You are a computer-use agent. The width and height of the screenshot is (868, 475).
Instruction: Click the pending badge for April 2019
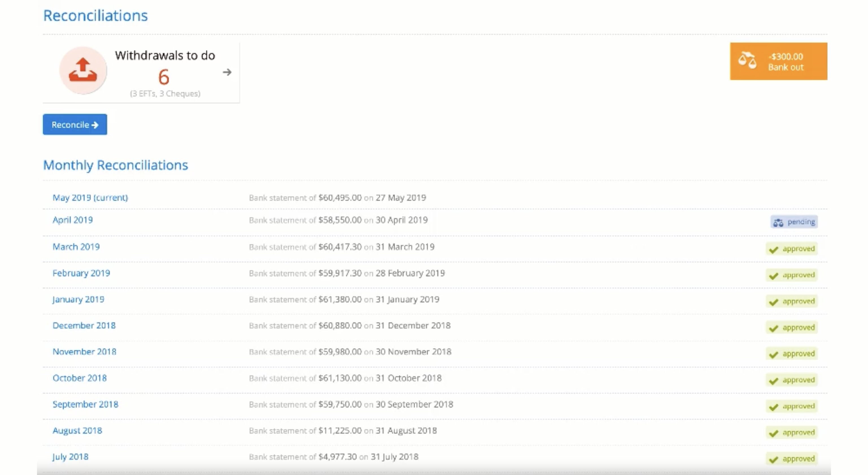tap(794, 222)
